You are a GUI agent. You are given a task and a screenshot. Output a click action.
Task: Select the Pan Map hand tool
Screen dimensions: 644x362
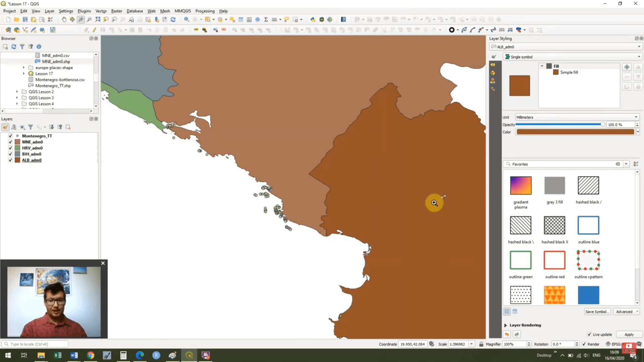[x=64, y=19]
